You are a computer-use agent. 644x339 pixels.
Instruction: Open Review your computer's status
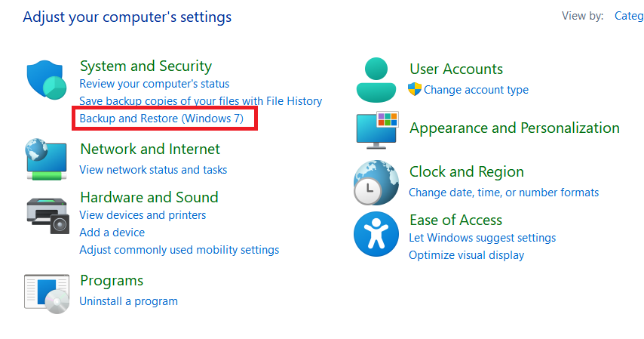tap(155, 84)
